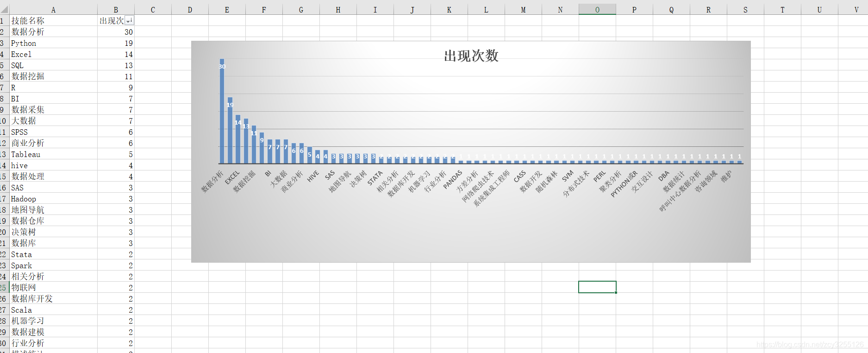Select the 大数据 cell in column A
868x353 pixels.
[53, 121]
